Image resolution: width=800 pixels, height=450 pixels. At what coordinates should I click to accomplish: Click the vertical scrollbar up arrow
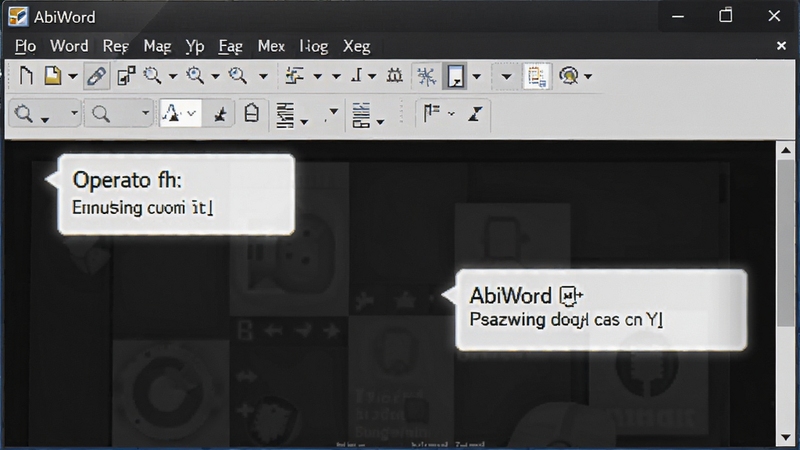(x=786, y=150)
